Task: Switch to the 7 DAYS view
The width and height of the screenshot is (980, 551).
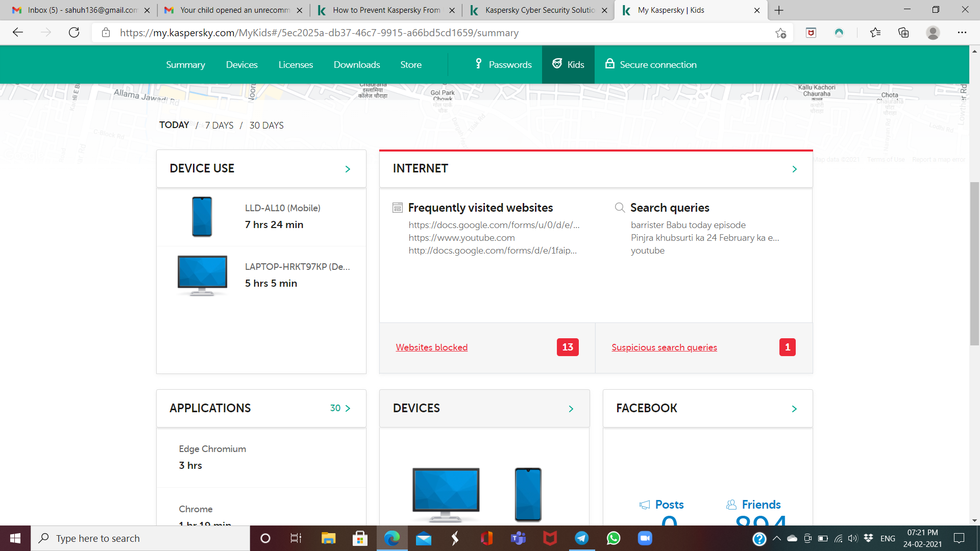Action: coord(219,126)
